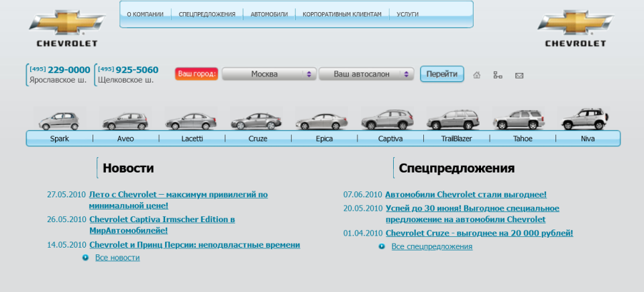
Task: Open Спецпредложения menu item
Action: coord(207,14)
